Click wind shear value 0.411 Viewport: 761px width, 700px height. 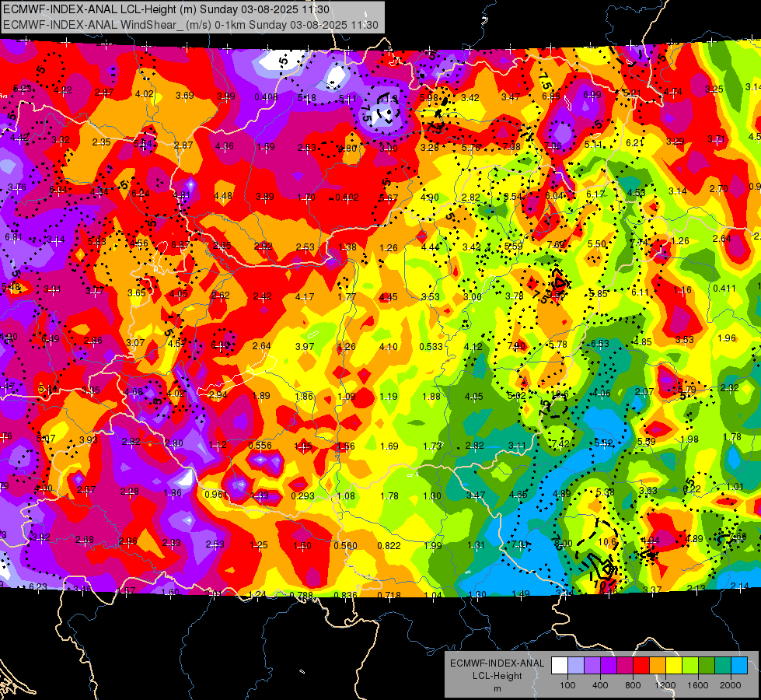tap(724, 288)
